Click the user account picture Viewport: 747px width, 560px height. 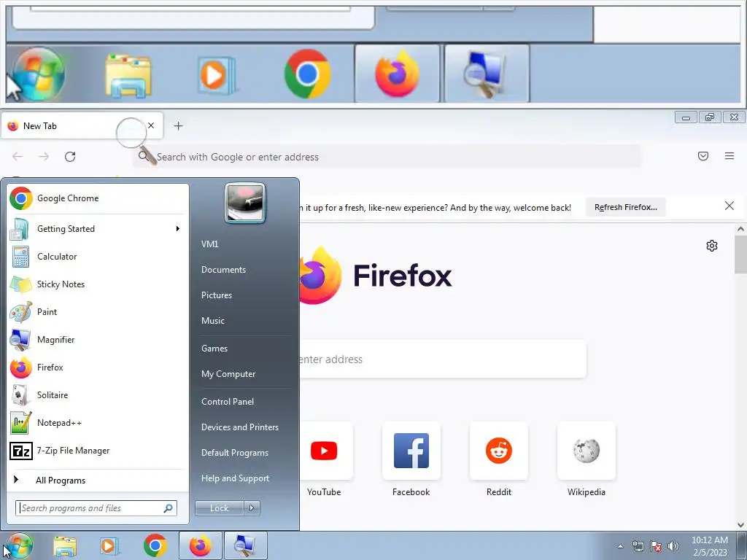245,203
